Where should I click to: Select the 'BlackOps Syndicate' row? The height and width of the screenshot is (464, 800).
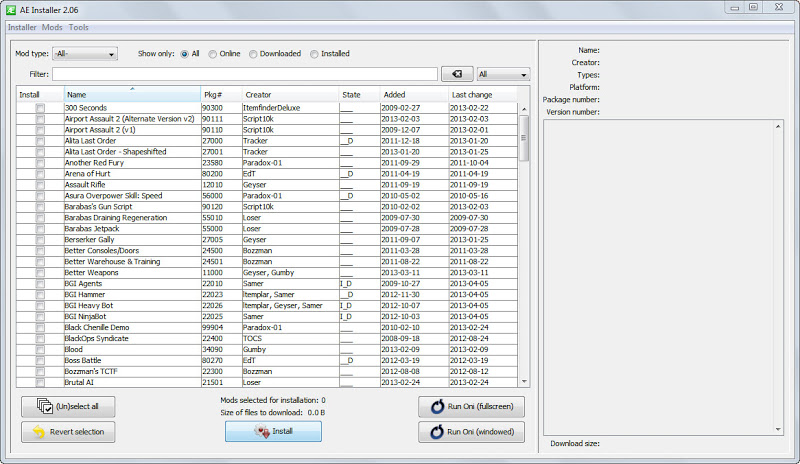[x=267, y=338]
